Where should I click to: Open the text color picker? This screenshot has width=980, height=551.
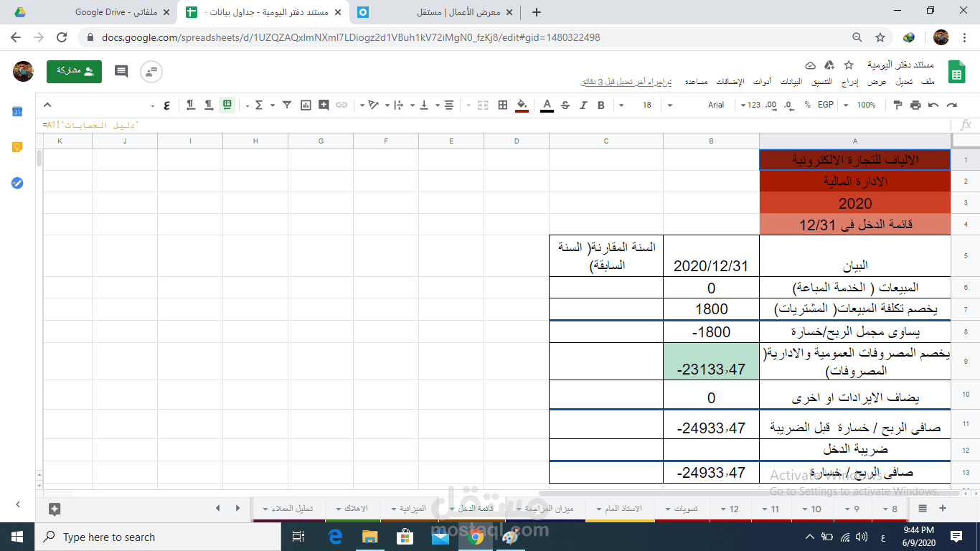pos(547,105)
